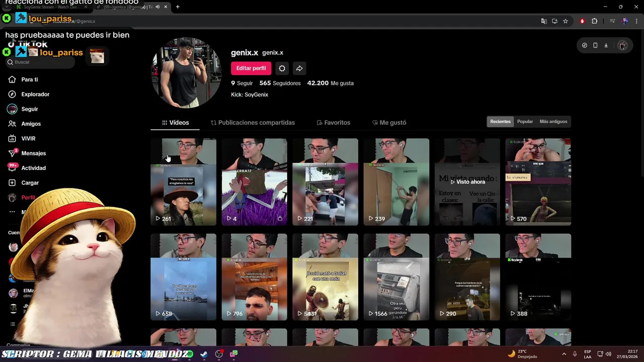The width and height of the screenshot is (644, 362).
Task: Open the avatar menu in floating toolbar
Action: [x=622, y=45]
